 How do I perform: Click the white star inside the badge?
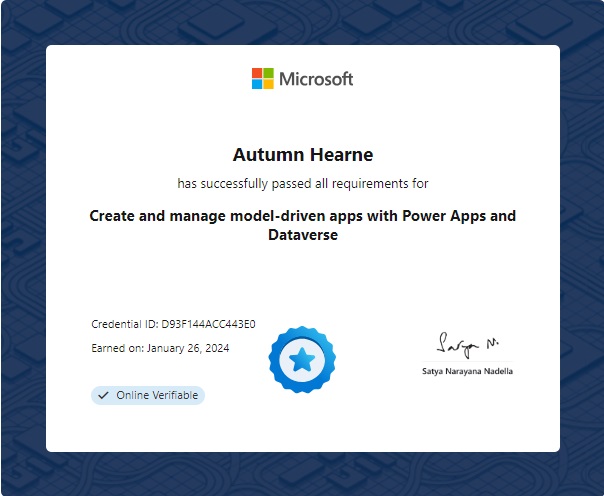302,359
